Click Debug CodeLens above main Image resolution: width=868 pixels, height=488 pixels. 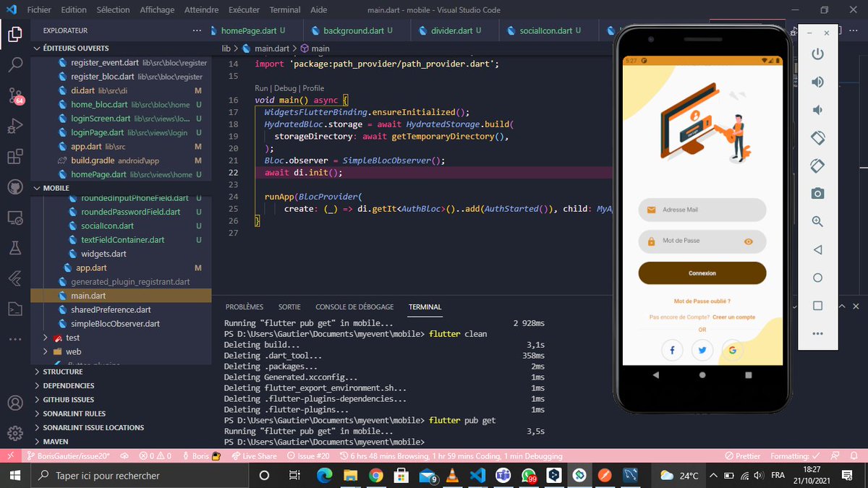pyautogui.click(x=286, y=88)
